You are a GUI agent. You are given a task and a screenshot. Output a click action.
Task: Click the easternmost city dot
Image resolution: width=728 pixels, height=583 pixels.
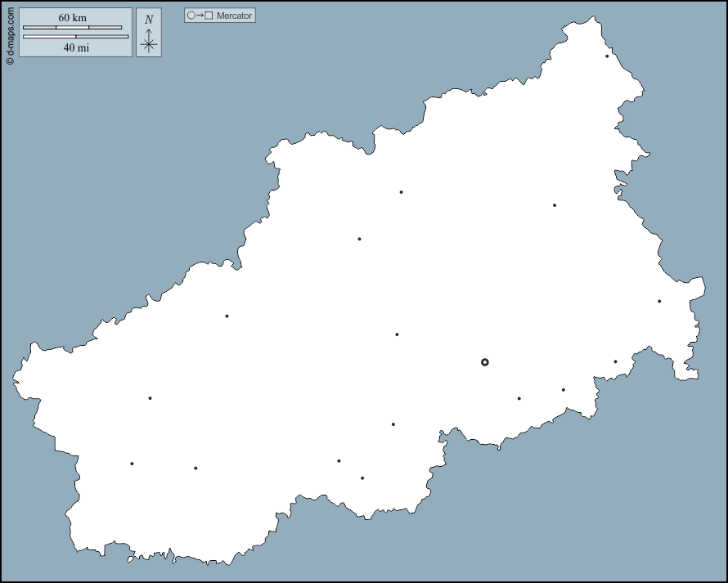coord(659,301)
